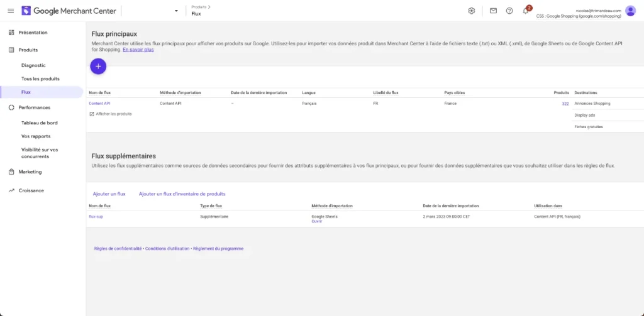The height and width of the screenshot is (316, 644).
Task: Click the Présentation dashboard icon
Action: coord(11,33)
